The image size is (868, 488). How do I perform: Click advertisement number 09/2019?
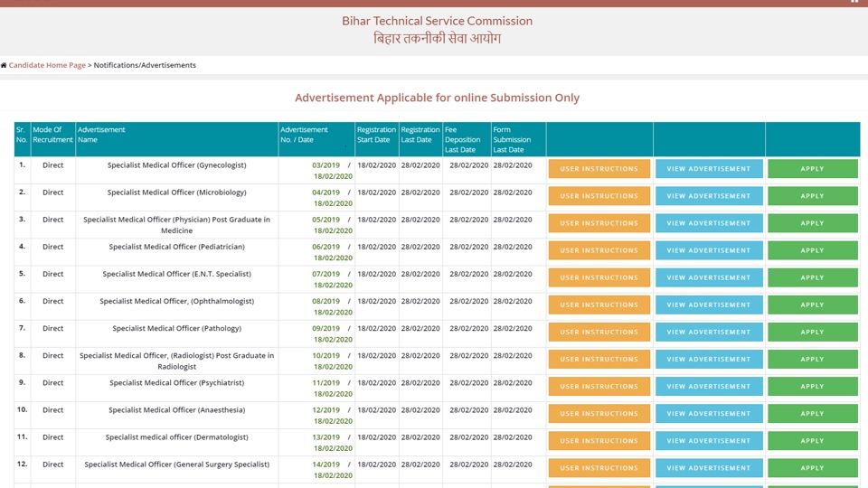(326, 329)
